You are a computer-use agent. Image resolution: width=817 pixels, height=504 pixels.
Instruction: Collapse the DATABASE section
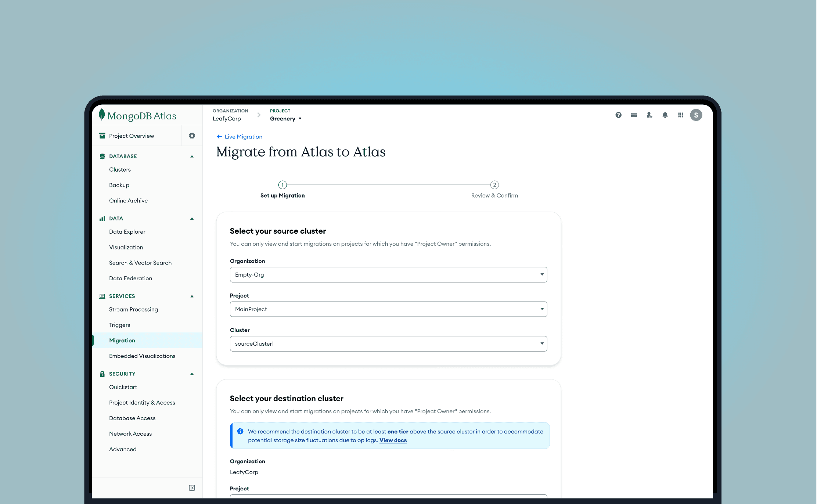tap(192, 156)
